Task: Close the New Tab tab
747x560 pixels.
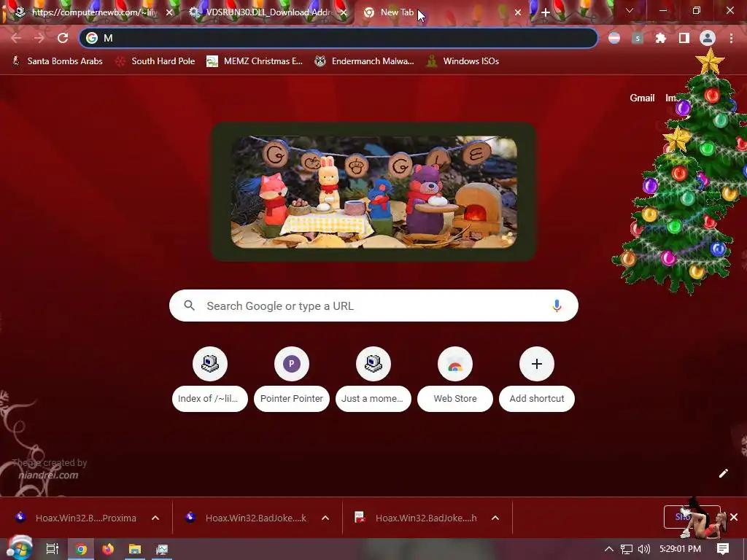Action: (x=518, y=13)
